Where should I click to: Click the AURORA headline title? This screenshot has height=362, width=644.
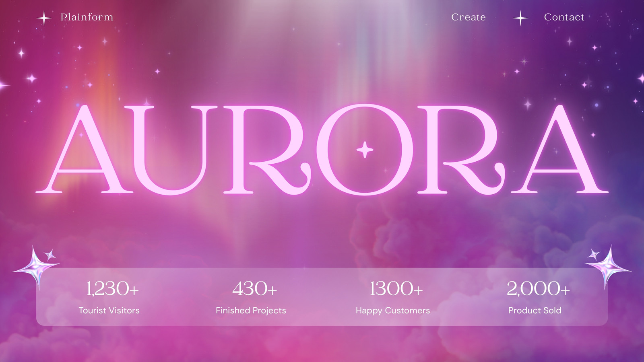pos(322,150)
